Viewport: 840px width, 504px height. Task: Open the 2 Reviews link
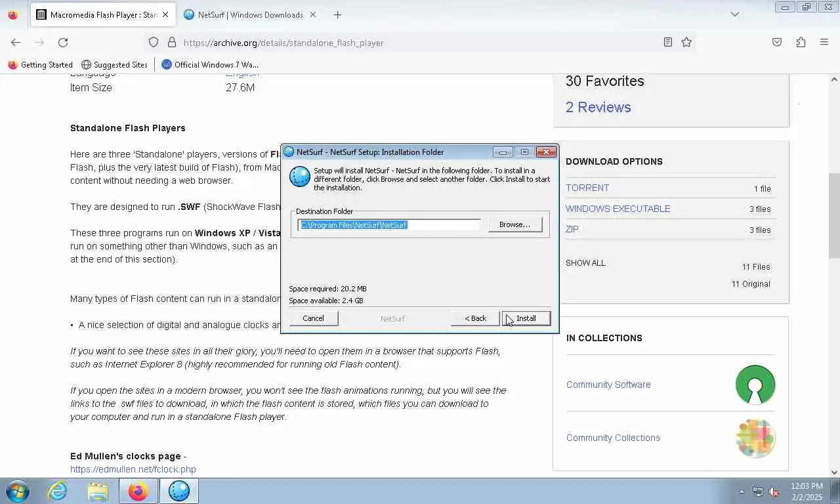point(598,107)
